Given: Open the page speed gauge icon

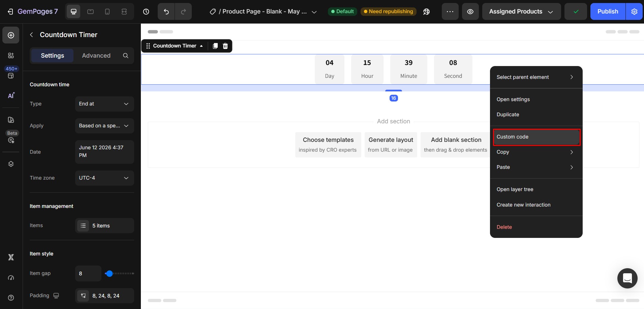Looking at the screenshot, I should click(x=11, y=278).
